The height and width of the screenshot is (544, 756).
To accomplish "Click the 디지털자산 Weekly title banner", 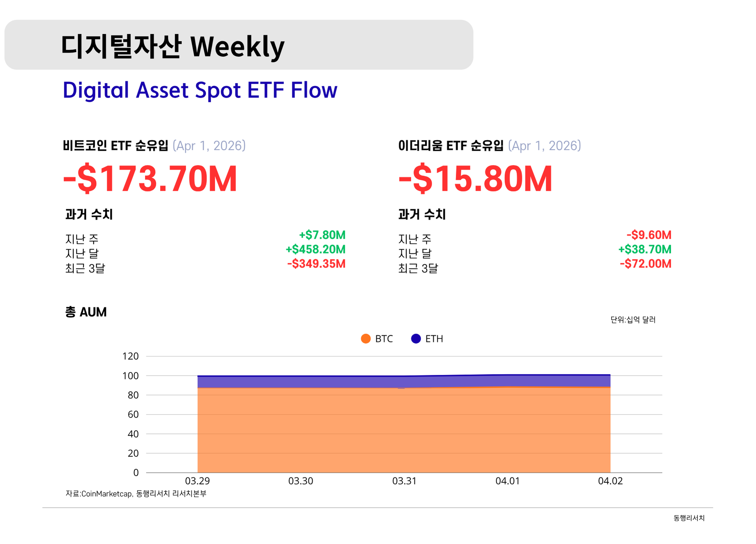I will coord(238,45).
